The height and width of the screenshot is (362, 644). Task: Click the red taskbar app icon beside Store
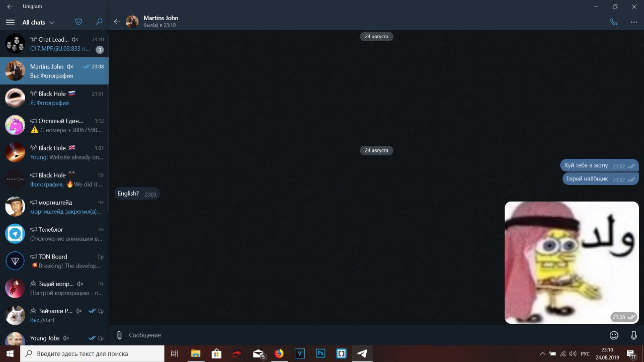point(237,353)
